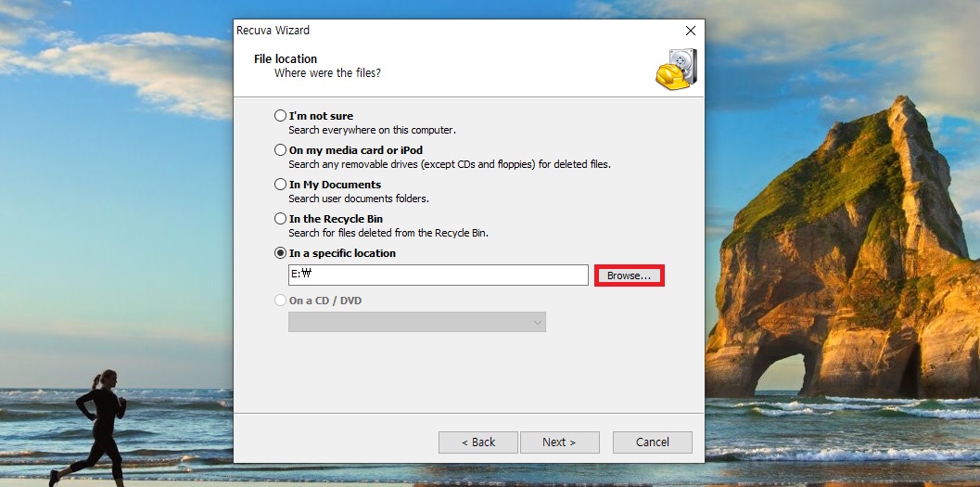This screenshot has height=487, width=980.
Task: Click the Recuva hard hat drive icon
Action: (x=676, y=69)
